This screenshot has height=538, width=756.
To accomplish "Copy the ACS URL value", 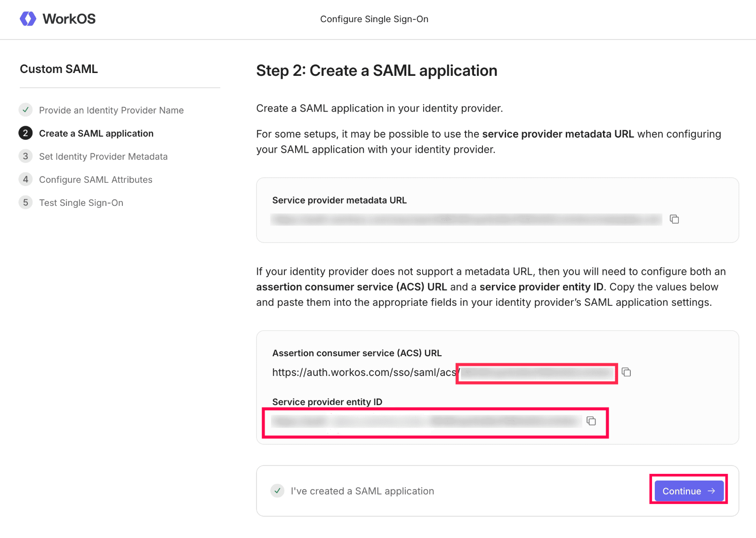I will pos(626,372).
